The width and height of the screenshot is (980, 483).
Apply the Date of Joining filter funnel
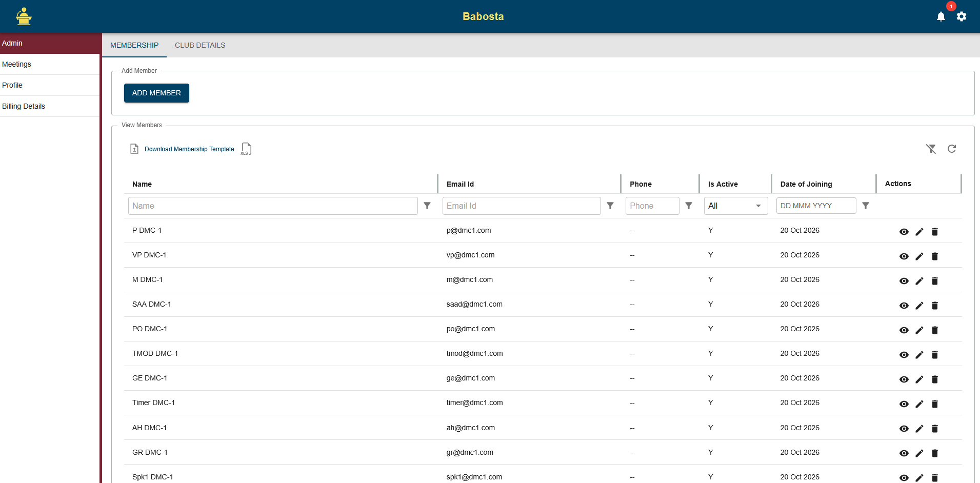pos(866,206)
